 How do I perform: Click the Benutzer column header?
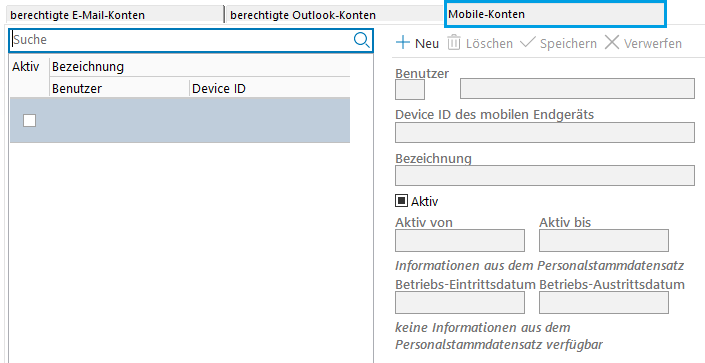(x=120, y=88)
